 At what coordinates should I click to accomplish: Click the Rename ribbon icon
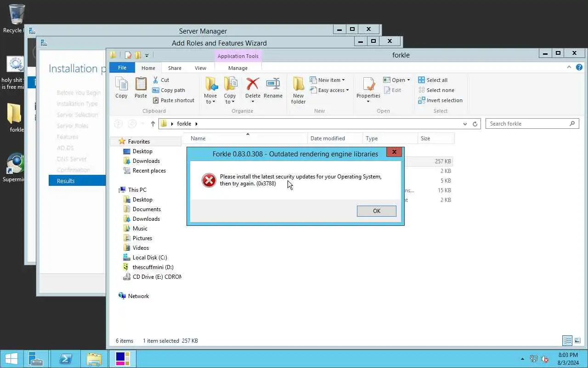click(273, 87)
